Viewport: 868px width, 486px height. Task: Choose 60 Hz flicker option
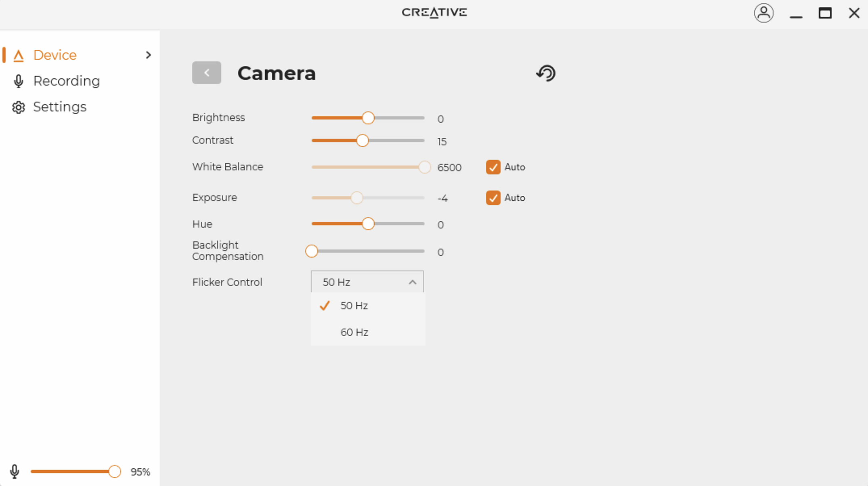point(354,332)
